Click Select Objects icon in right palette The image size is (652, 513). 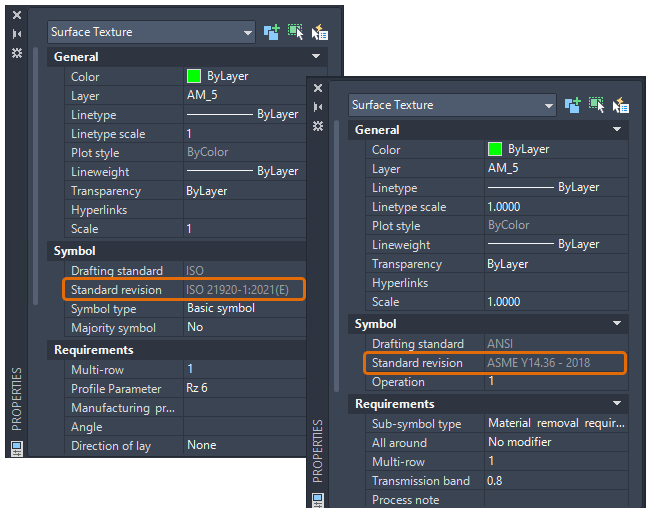point(597,105)
